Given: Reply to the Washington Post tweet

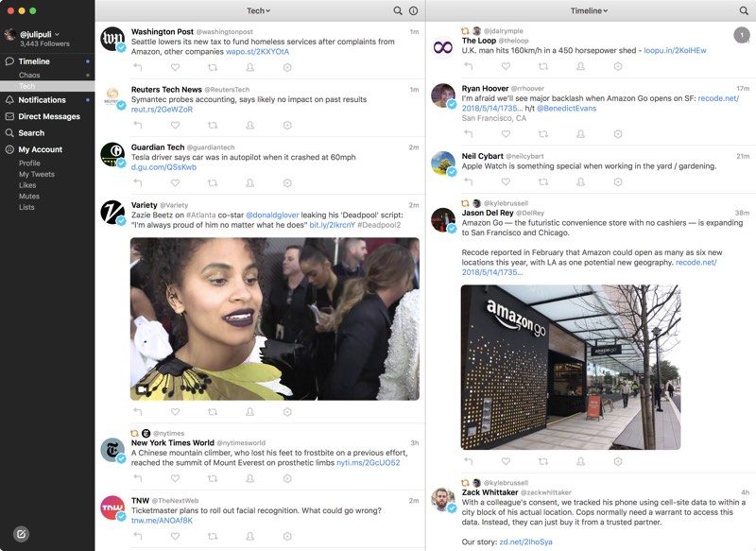Looking at the screenshot, I should click(138, 67).
